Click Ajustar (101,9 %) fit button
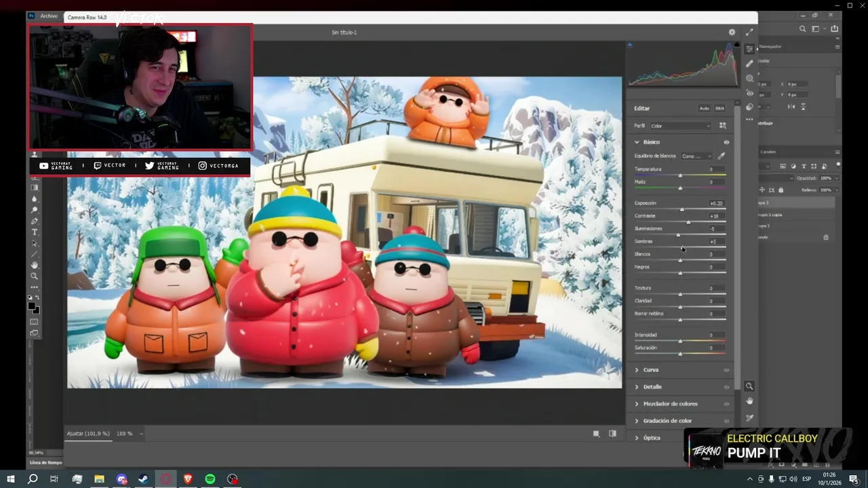The image size is (868, 488). point(88,434)
